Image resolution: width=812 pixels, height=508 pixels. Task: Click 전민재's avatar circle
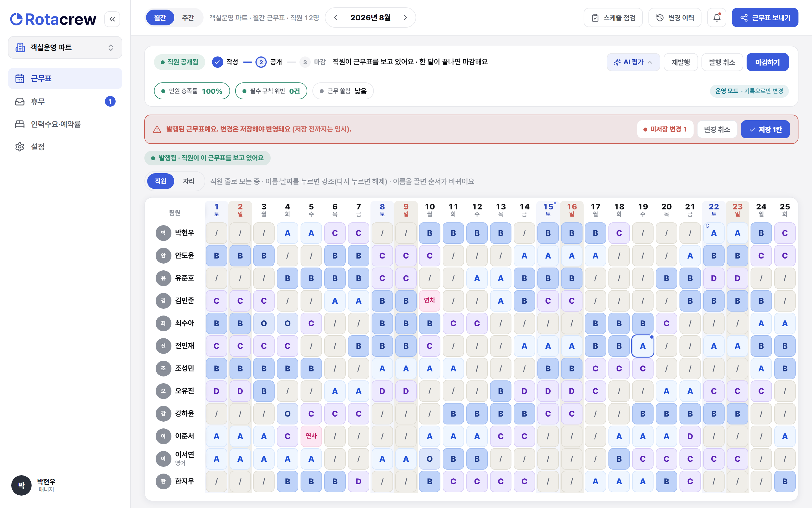[x=164, y=346]
